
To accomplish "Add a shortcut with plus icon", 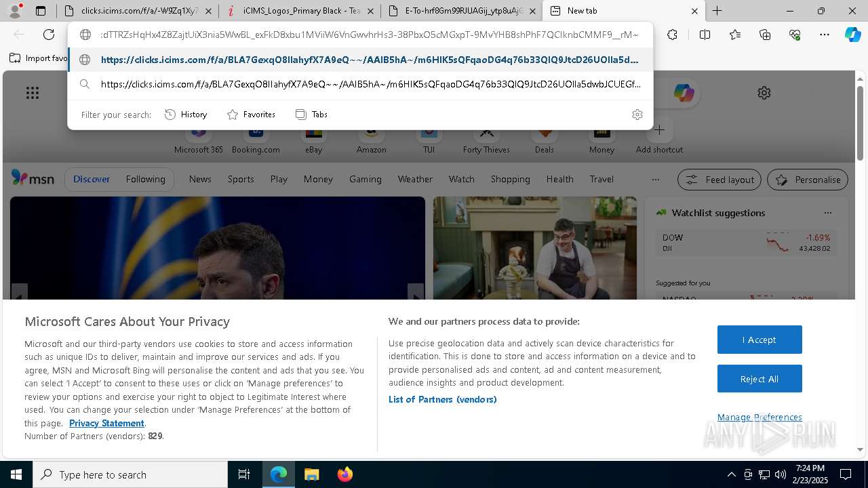I will coord(659,130).
